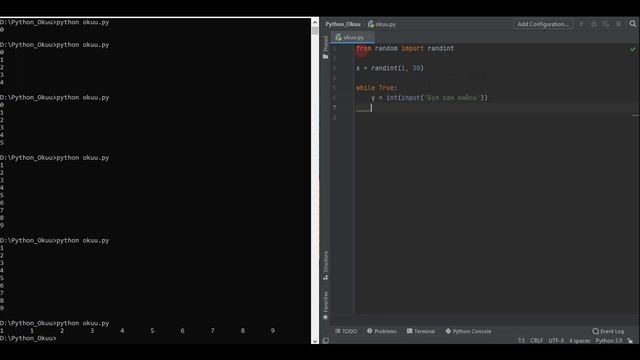The width and height of the screenshot is (640, 360).
Task: Open the Structure tool window sidebar tab
Action: [x=325, y=265]
